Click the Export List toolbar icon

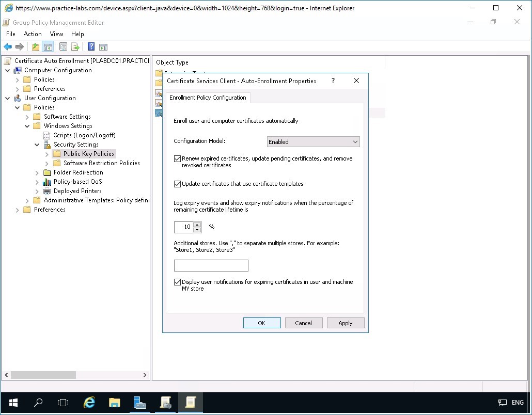pos(75,46)
